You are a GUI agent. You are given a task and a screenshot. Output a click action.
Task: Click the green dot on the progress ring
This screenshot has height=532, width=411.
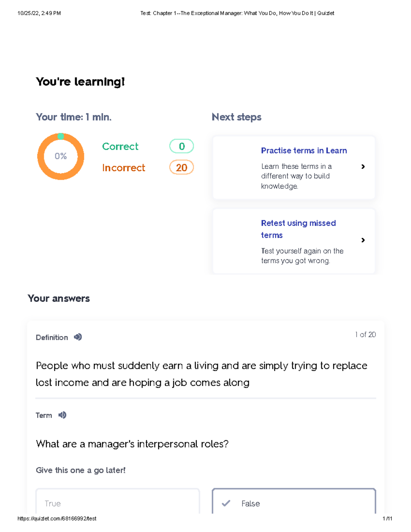pyautogui.click(x=61, y=136)
